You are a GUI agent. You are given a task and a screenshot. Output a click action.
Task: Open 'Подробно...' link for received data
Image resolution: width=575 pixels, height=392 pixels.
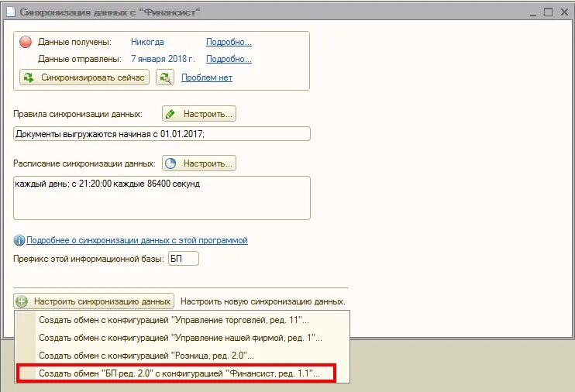229,42
